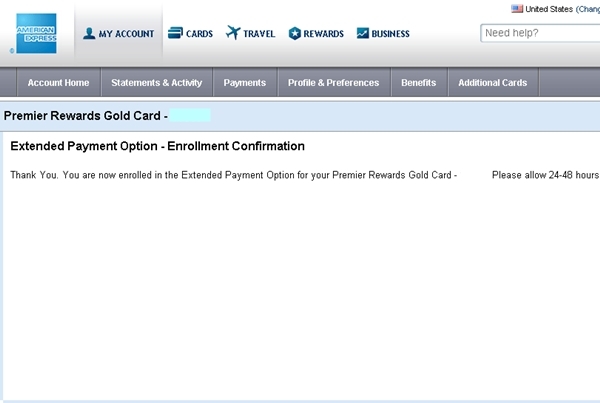Go to the Account Home tab
Viewport: 600px width, 403px height.
tap(59, 83)
